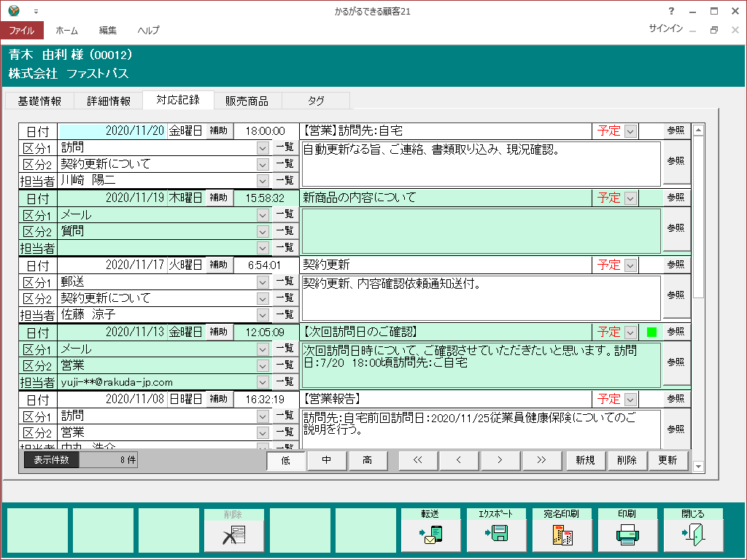Select 中 row height toggle
This screenshot has width=747, height=560.
click(327, 460)
